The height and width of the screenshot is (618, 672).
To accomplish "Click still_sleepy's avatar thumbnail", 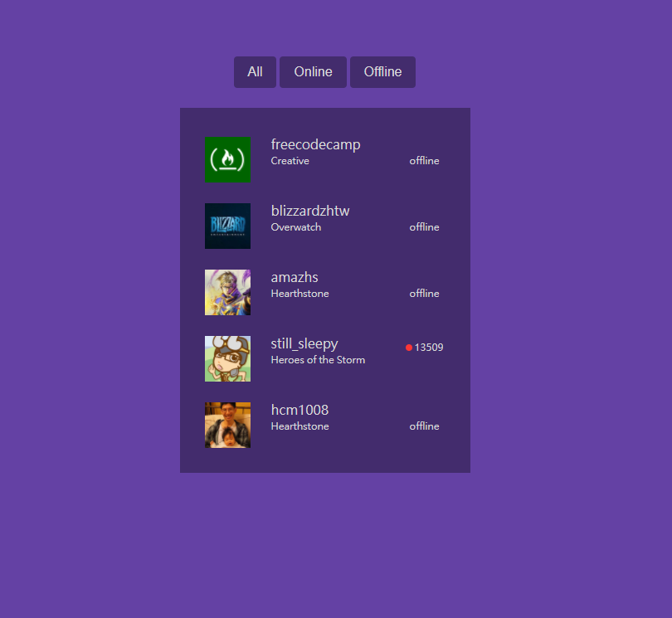I will pos(227,358).
